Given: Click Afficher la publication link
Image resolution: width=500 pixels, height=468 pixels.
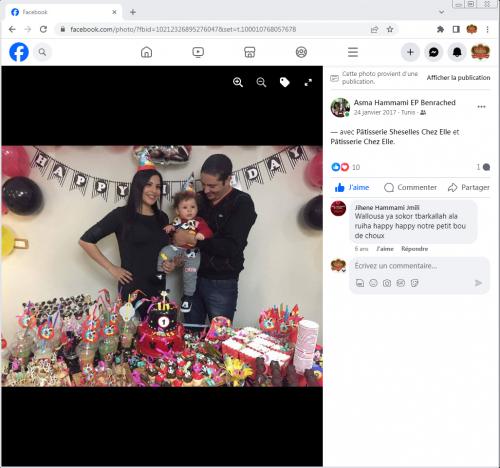Looking at the screenshot, I should coord(458,78).
